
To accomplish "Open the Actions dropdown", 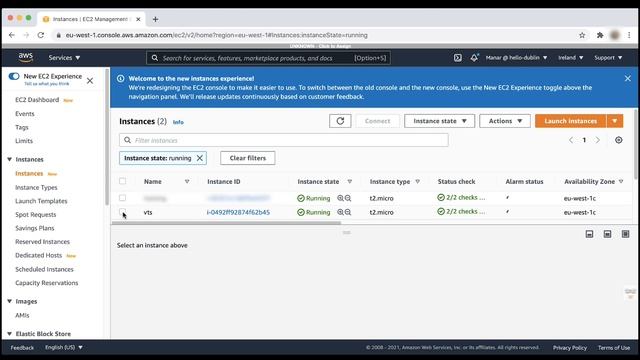I will coord(505,121).
